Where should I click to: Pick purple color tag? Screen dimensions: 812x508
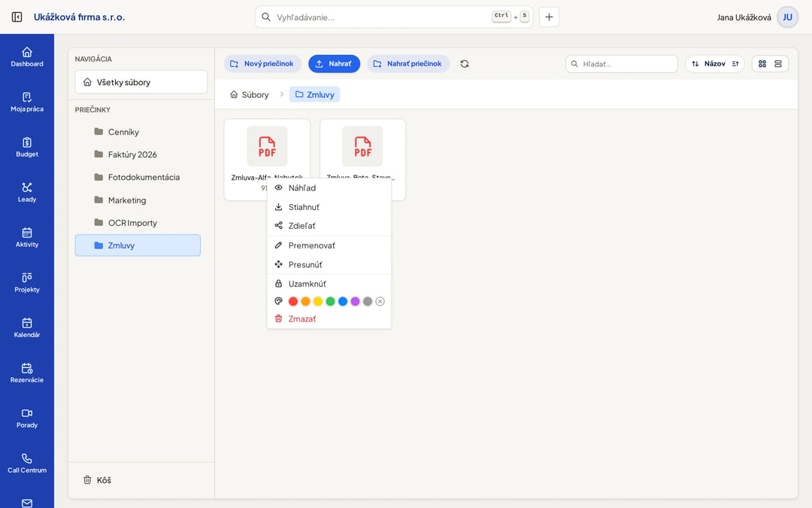(355, 301)
